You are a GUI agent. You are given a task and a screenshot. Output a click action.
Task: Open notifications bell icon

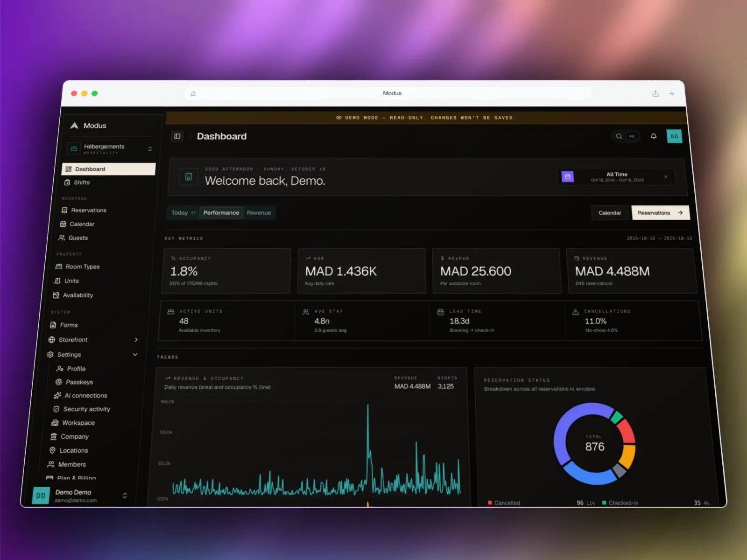click(654, 136)
